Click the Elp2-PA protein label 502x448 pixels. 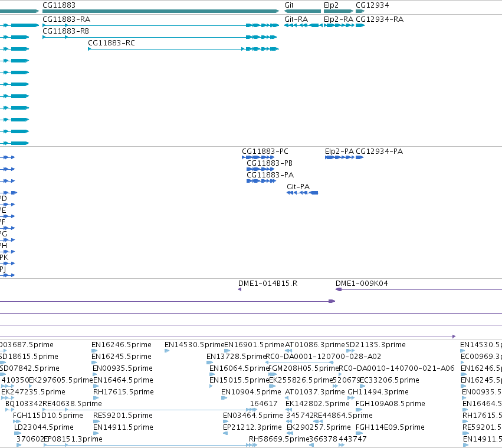click(339, 151)
